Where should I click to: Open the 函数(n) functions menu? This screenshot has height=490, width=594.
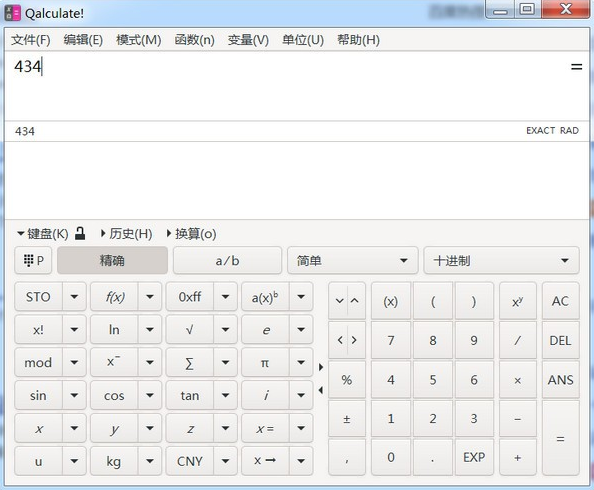(194, 39)
